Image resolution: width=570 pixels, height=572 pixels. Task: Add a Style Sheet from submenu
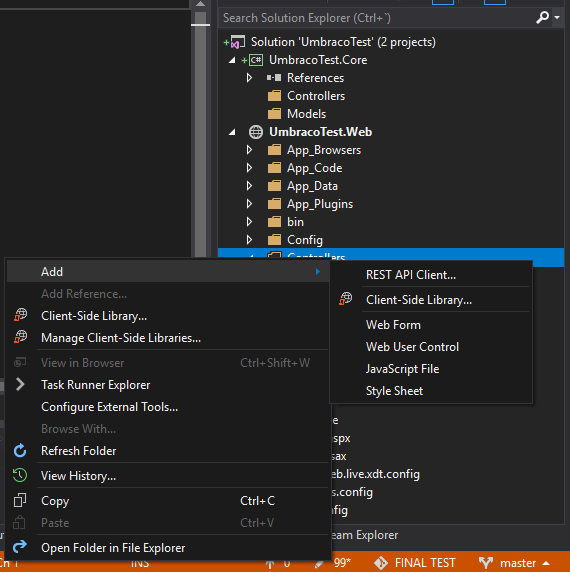pyautogui.click(x=431, y=391)
